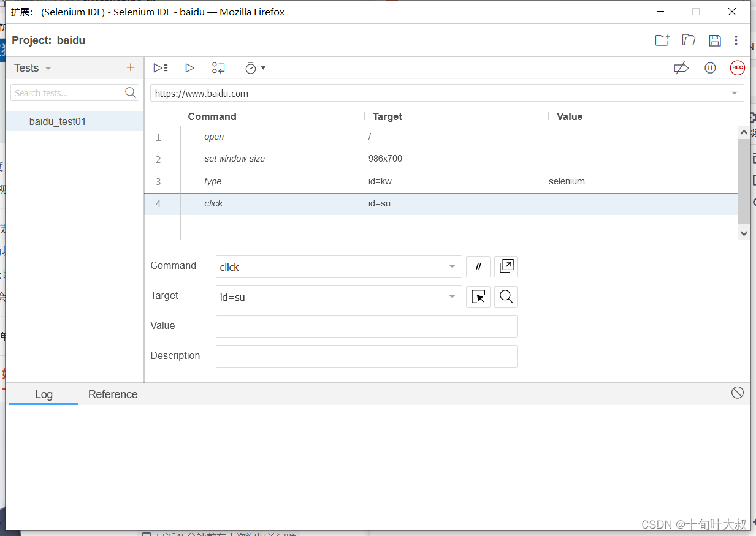
Task: Click the command table scroll down arrow
Action: click(x=744, y=233)
